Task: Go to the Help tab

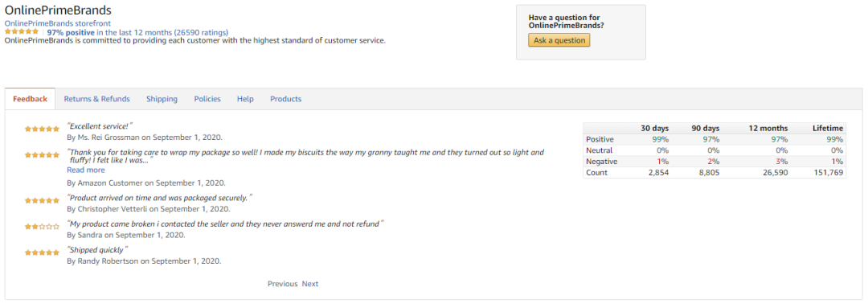Action: point(245,99)
